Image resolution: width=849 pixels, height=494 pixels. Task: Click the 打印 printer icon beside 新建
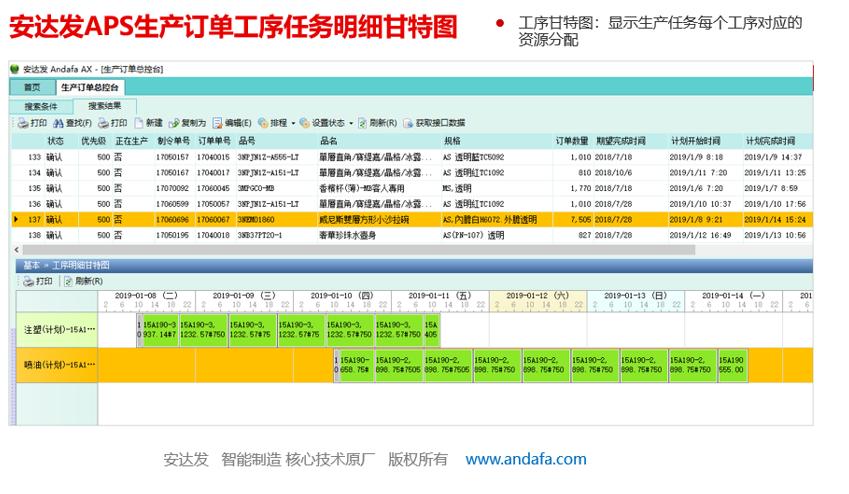[103, 124]
